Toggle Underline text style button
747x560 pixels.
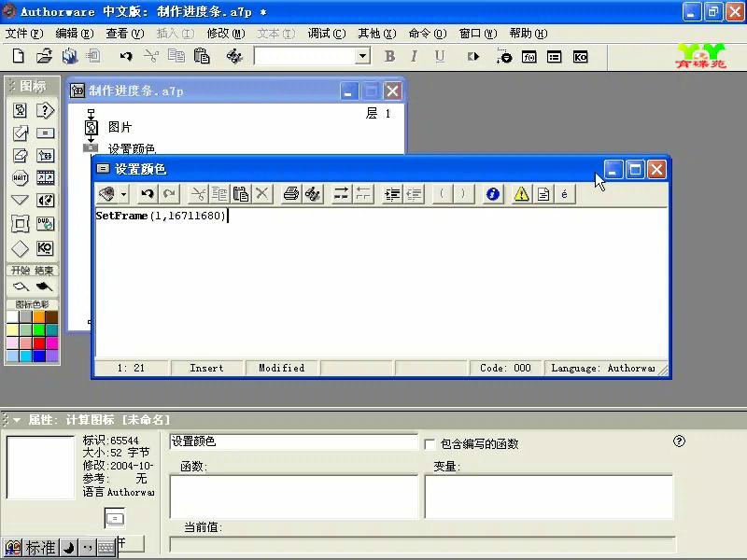point(439,56)
